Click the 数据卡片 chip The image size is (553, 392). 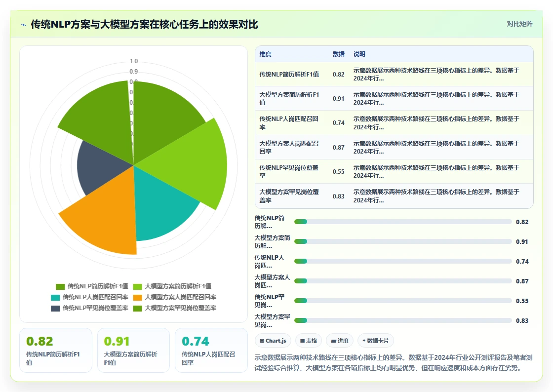tap(376, 341)
